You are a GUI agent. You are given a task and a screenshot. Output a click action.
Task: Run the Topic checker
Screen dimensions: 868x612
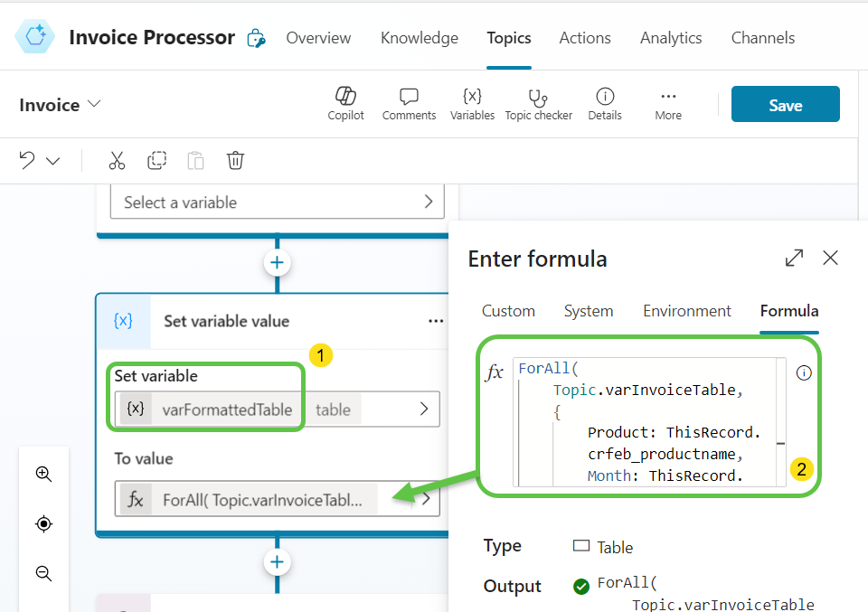coord(538,102)
